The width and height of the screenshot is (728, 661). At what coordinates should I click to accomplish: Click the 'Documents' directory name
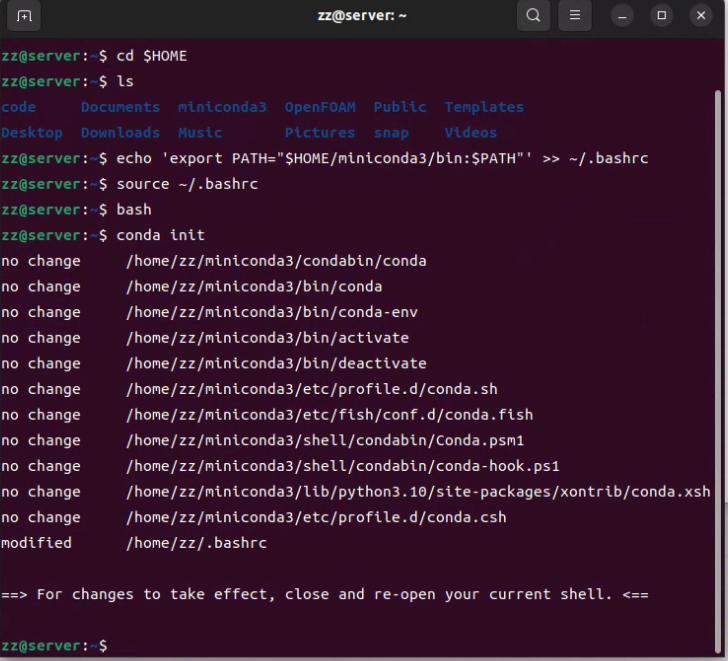(x=120, y=107)
